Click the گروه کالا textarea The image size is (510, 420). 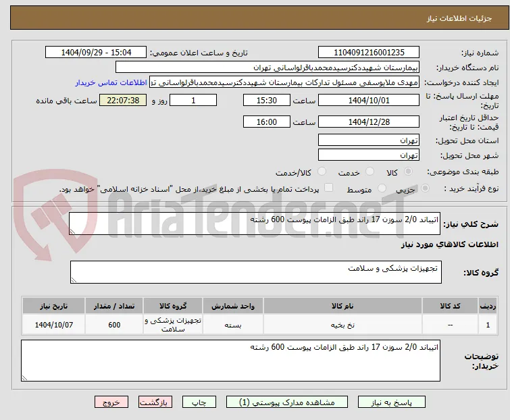pyautogui.click(x=255, y=272)
